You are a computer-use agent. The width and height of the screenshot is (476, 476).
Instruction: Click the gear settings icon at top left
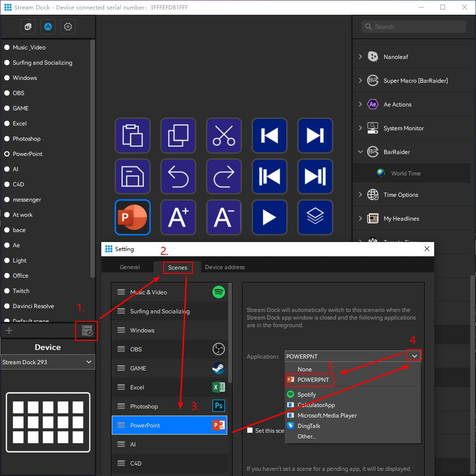coord(68,27)
